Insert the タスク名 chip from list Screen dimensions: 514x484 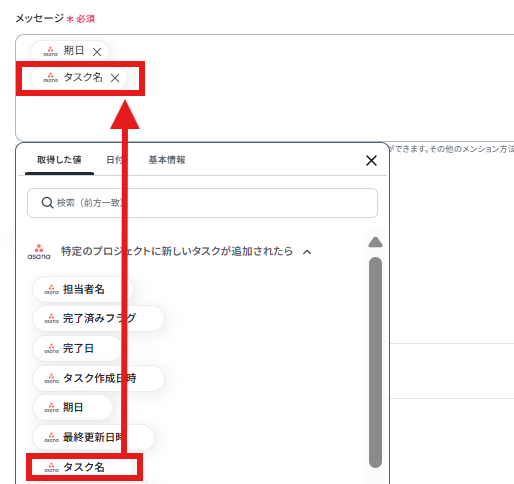point(83,467)
